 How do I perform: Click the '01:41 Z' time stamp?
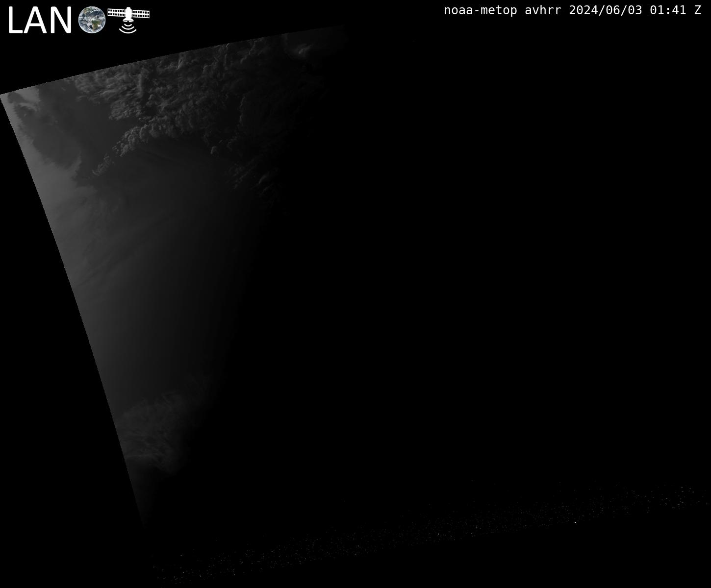(675, 10)
